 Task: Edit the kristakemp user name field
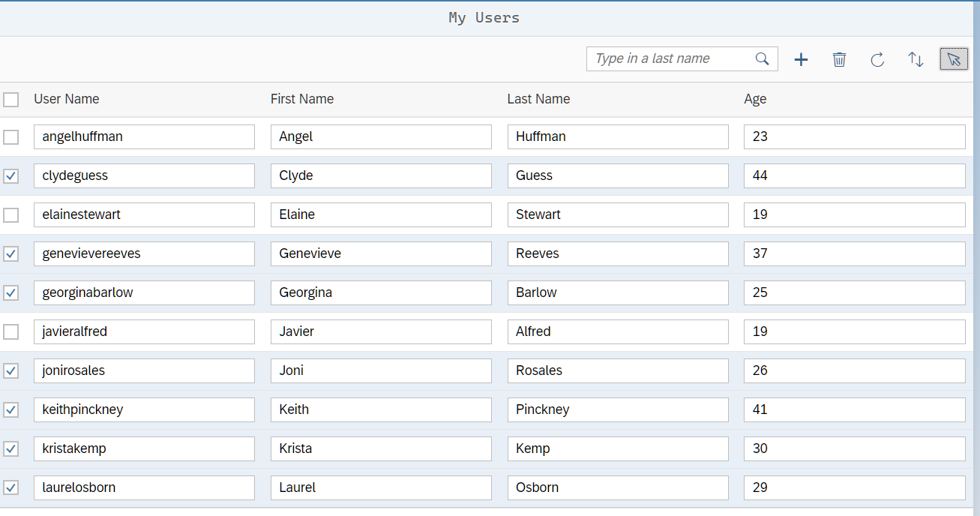[x=144, y=448]
